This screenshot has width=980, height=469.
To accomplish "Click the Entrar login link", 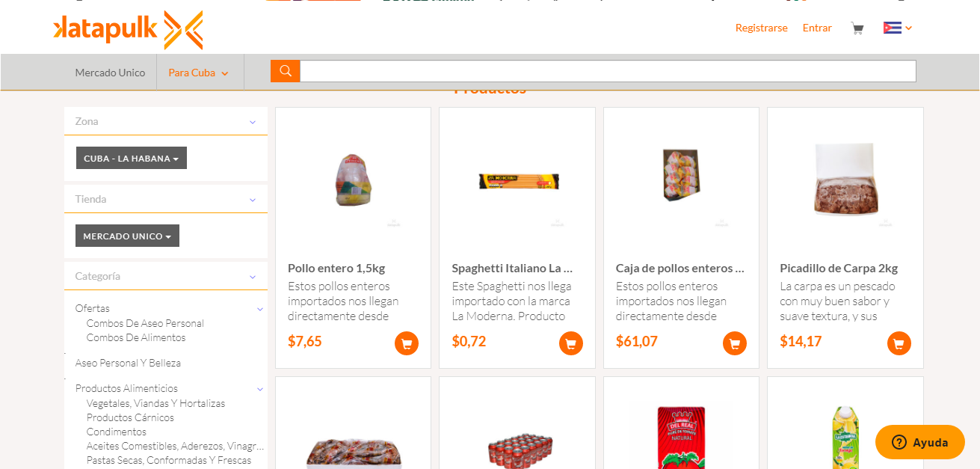I will [x=817, y=28].
